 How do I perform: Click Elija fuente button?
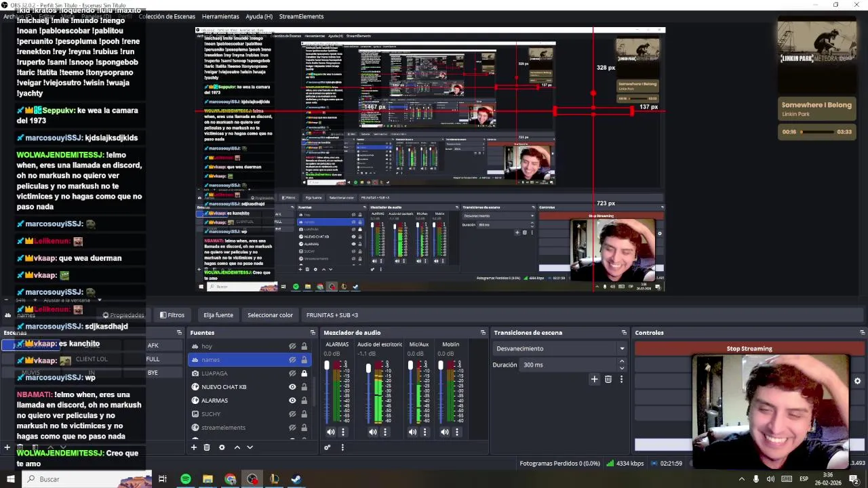pos(218,315)
